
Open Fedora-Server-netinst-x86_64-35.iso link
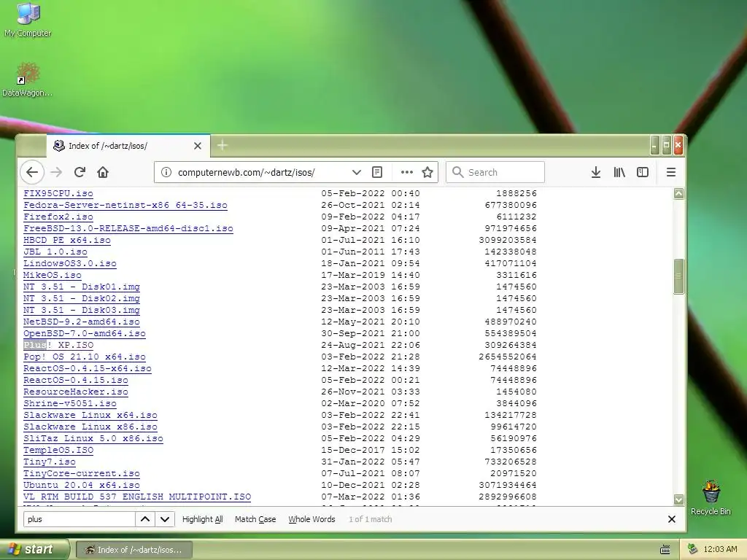tap(125, 205)
